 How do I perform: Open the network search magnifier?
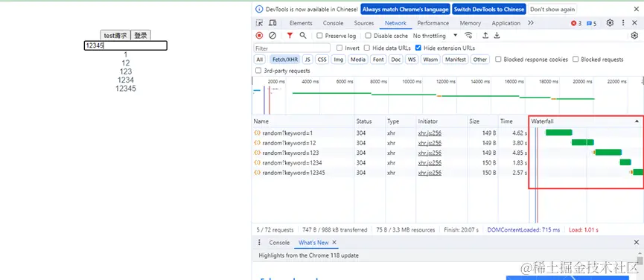click(303, 36)
